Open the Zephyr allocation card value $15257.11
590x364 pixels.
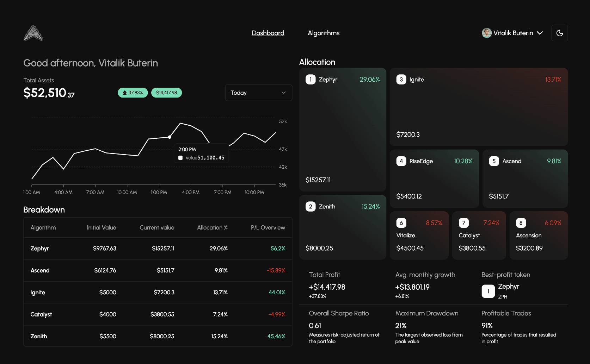click(x=318, y=180)
